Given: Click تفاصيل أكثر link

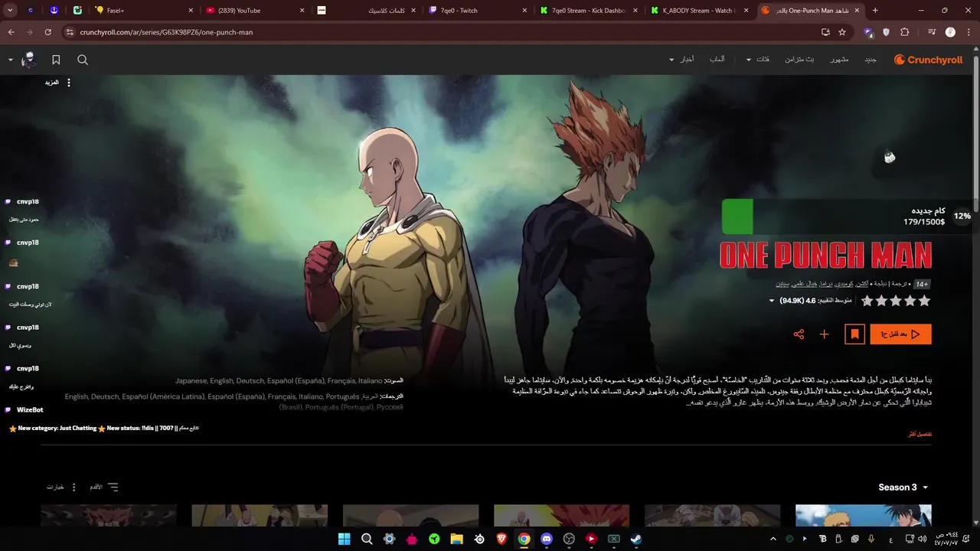Looking at the screenshot, I should click(920, 434).
